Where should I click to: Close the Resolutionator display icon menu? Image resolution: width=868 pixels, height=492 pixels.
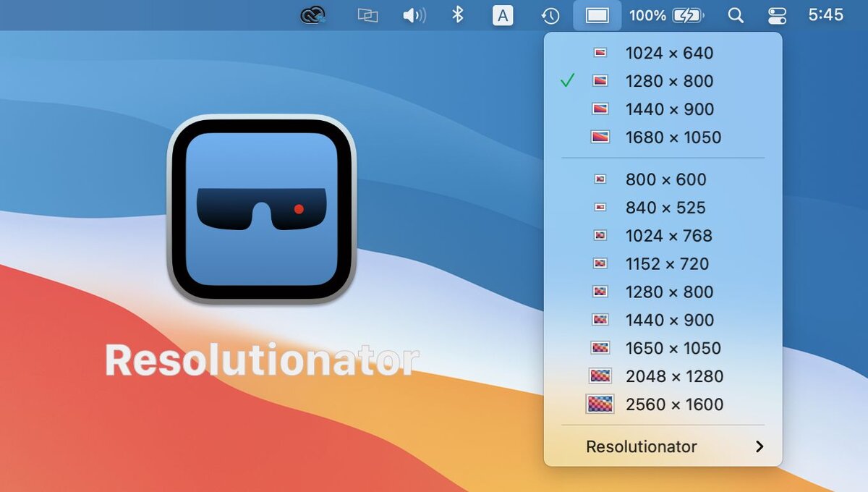tap(597, 15)
